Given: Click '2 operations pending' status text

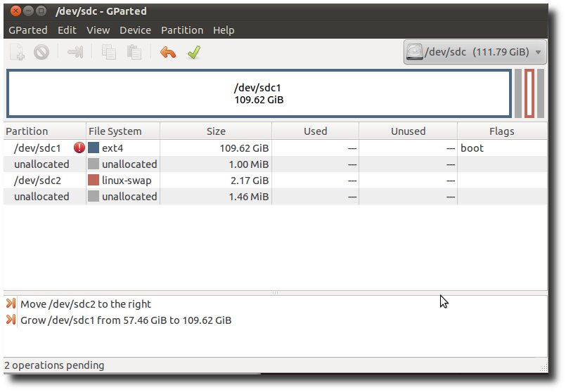Looking at the screenshot, I should [54, 365].
